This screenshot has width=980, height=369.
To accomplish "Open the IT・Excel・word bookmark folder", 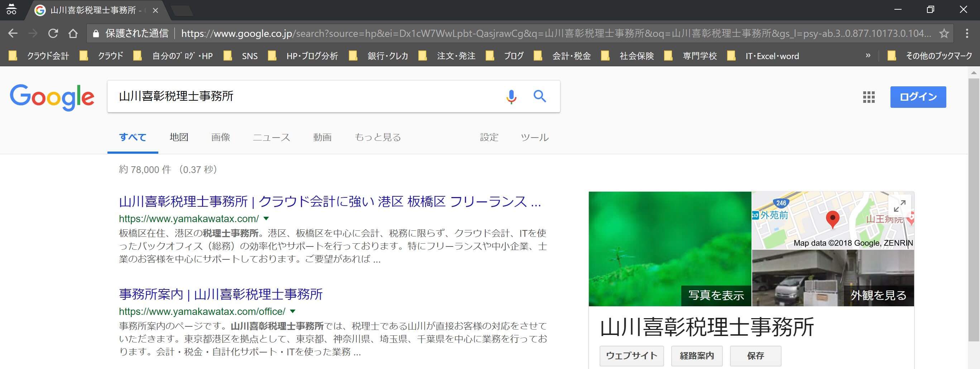I will [x=763, y=56].
